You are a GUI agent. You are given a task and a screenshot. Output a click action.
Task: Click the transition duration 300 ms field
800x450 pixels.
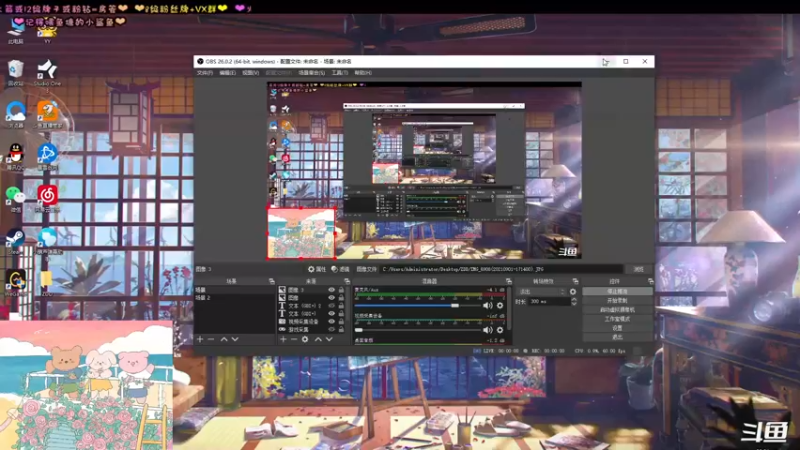click(x=548, y=302)
